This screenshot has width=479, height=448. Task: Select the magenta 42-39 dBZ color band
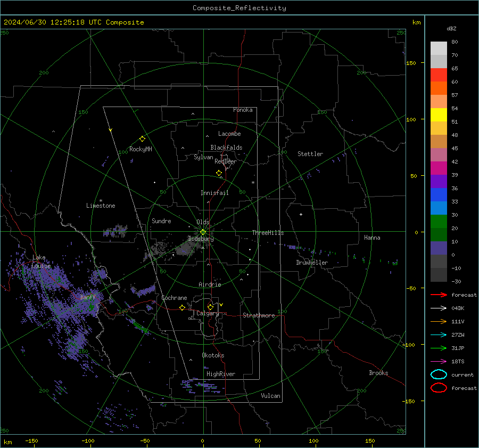coord(439,168)
